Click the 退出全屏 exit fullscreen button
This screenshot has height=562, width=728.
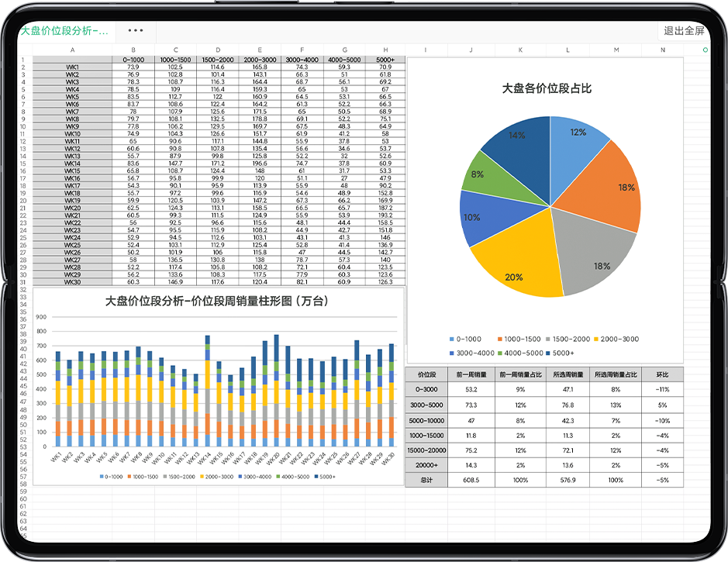click(684, 31)
